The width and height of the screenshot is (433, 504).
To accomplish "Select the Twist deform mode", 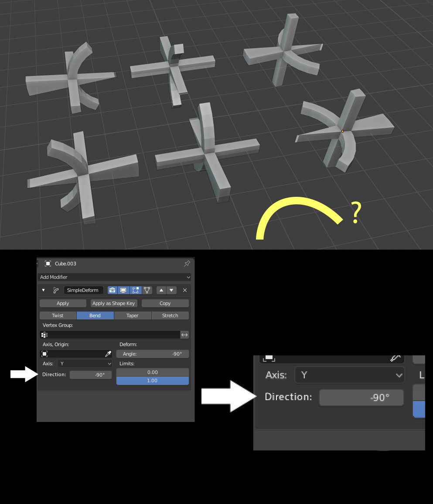I will [58, 315].
